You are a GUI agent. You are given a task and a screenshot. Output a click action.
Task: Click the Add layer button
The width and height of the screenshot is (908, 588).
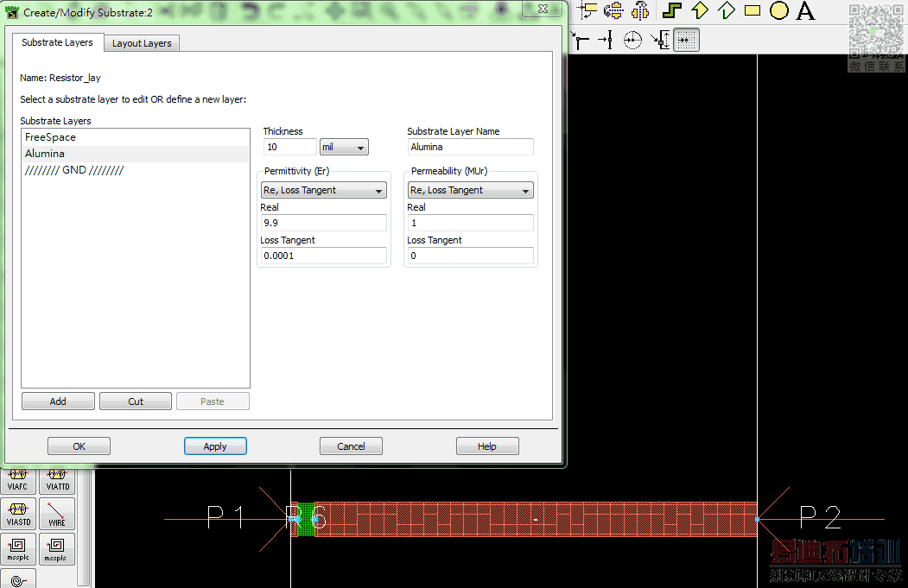click(x=58, y=401)
